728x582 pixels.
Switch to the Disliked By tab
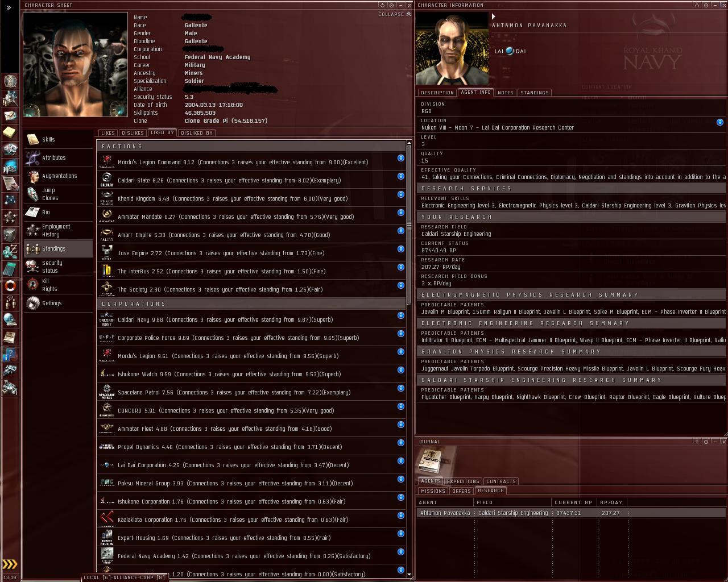point(196,133)
